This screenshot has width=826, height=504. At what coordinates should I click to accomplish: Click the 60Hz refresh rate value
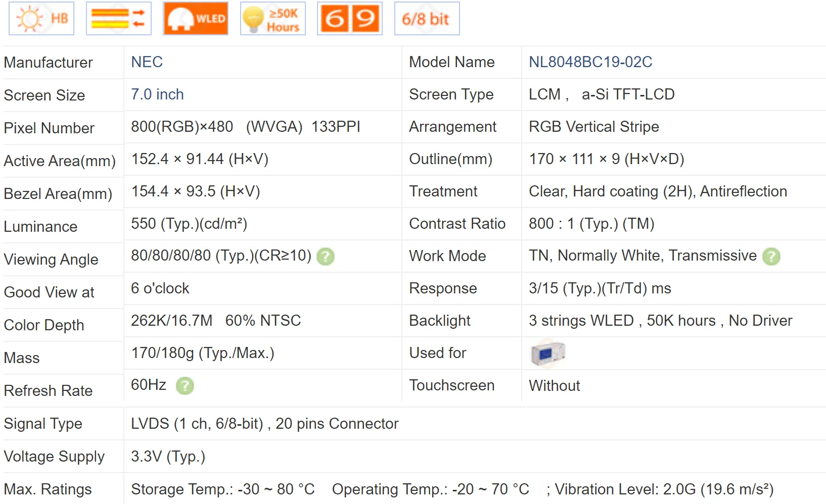(149, 385)
